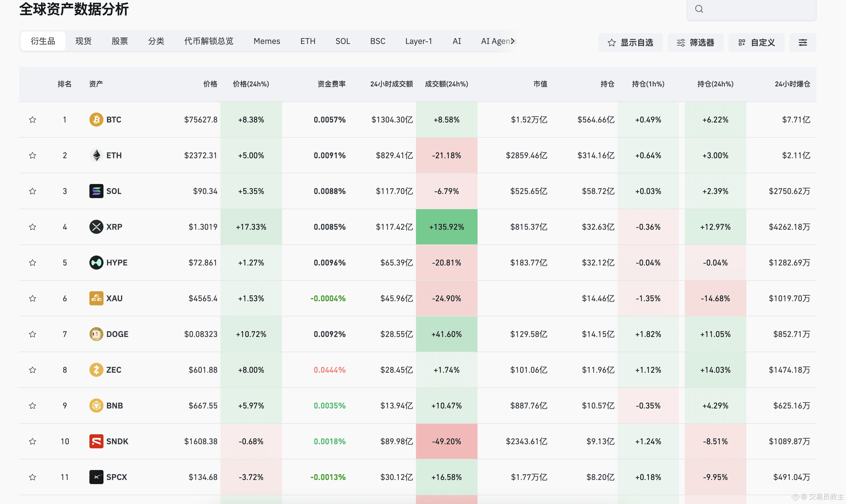Click the DOGE coin icon
The width and height of the screenshot is (846, 504).
coord(96,334)
